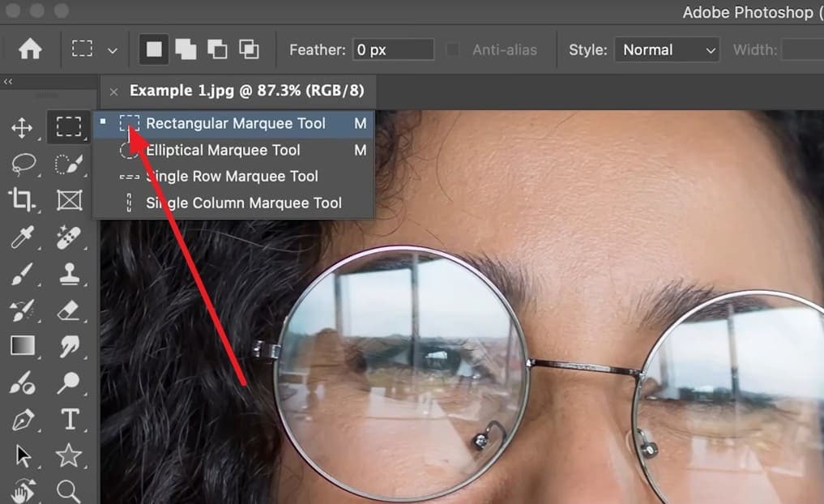824x504 pixels.
Task: Select the Quick Selection tool
Action: (69, 164)
